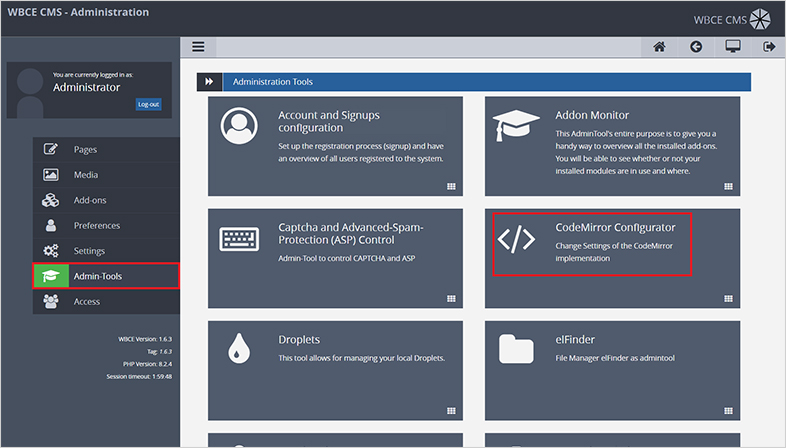
Task: Click grid icon on CodeMirror Configurator card
Action: coord(728,299)
